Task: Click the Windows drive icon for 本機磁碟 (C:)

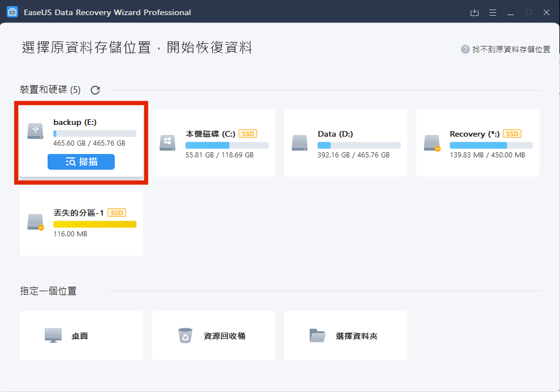Action: [x=167, y=143]
